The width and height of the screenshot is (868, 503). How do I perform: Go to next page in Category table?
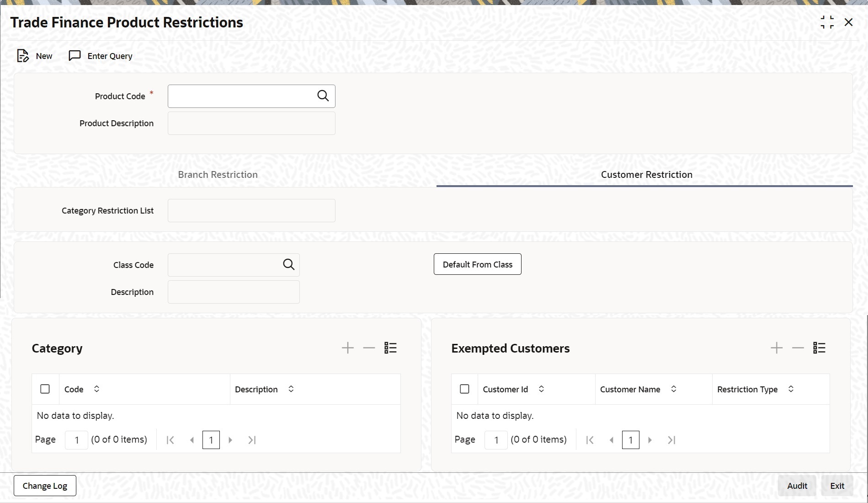230,440
